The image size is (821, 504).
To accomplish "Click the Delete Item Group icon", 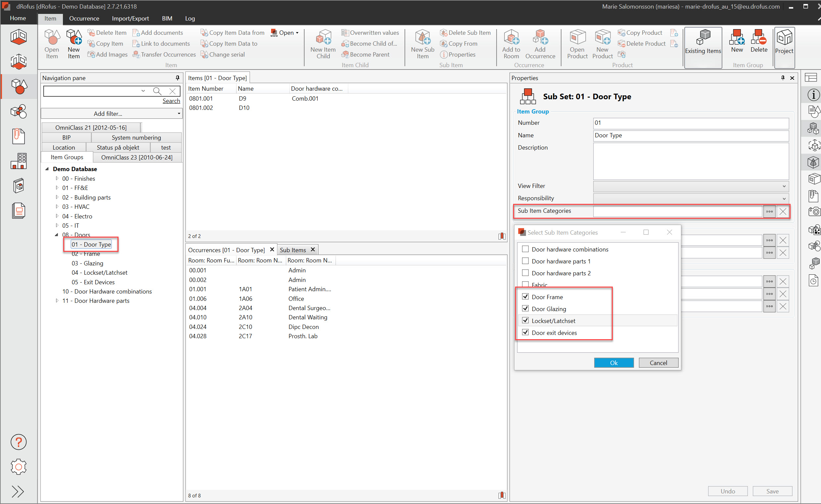I will [759, 41].
